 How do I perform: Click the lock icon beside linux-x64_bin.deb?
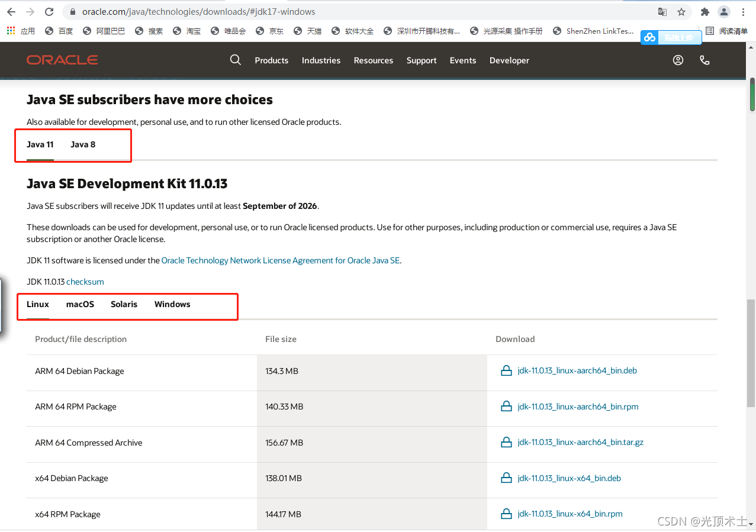coord(506,478)
